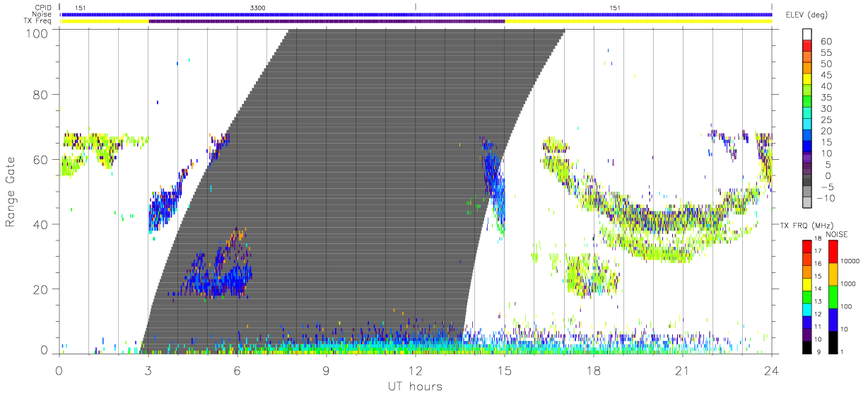This screenshot has height=401, width=868.
Task: Pick the blue segment of the NOISE colorbar
Action: click(x=833, y=320)
